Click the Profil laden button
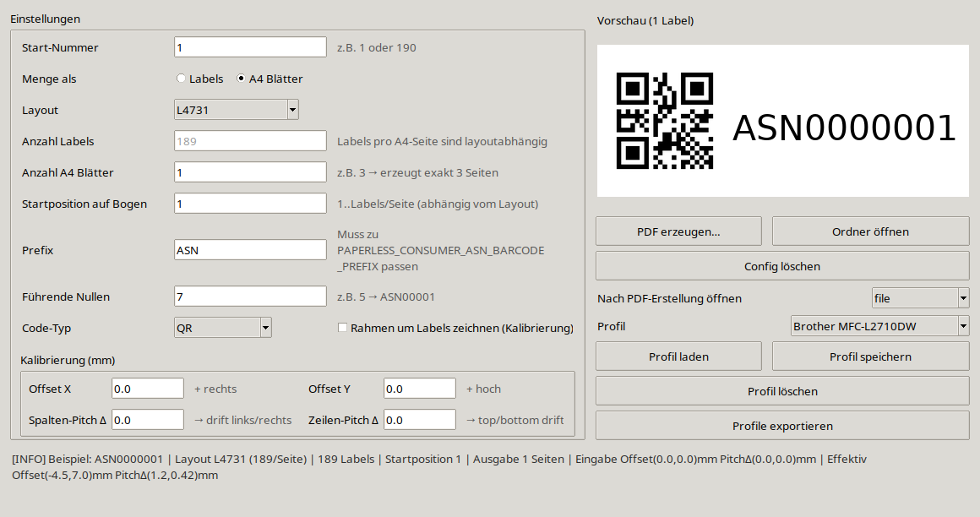 click(678, 356)
